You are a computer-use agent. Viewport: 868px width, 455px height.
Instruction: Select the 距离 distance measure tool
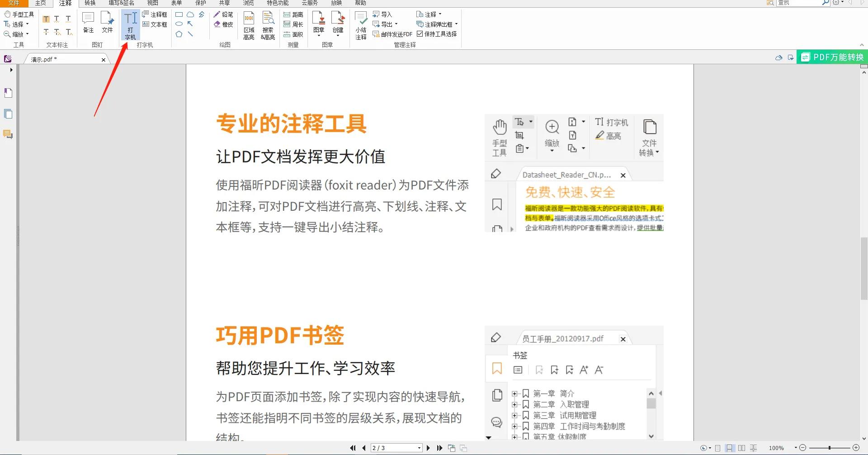293,14
